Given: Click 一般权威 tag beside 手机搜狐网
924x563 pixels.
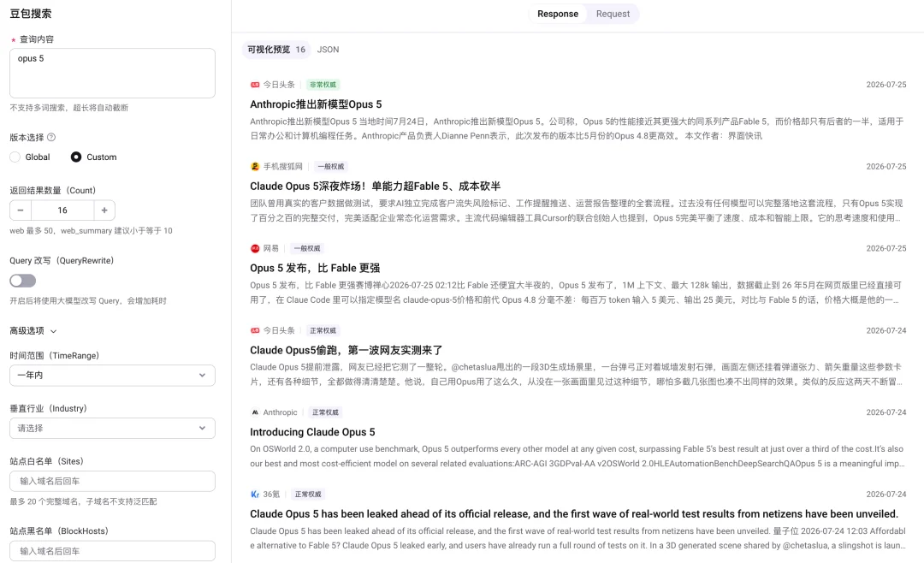Looking at the screenshot, I should click(x=330, y=167).
